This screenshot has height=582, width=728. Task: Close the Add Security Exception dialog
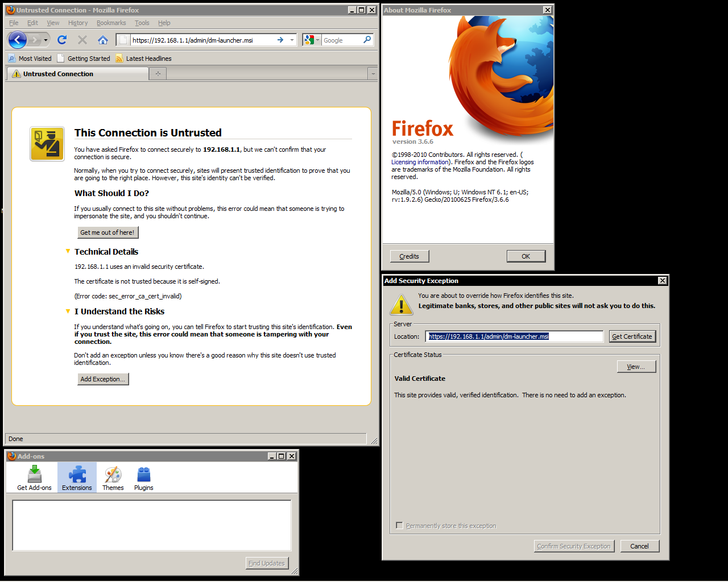[662, 281]
